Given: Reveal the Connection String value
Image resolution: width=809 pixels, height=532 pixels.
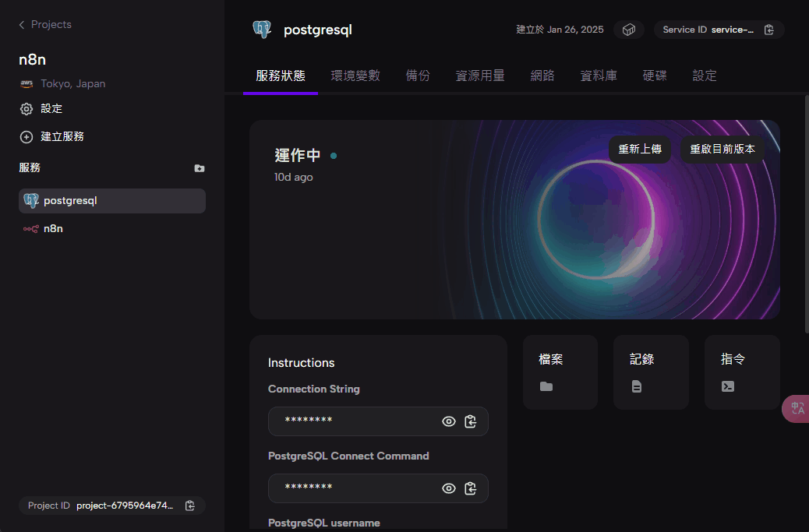Looking at the screenshot, I should point(449,421).
